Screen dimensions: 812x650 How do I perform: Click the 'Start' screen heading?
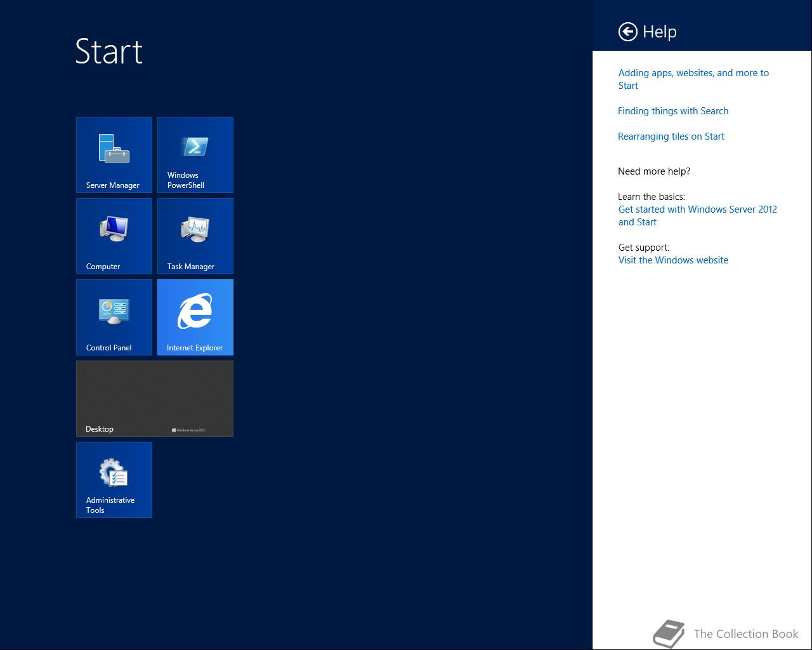[109, 51]
